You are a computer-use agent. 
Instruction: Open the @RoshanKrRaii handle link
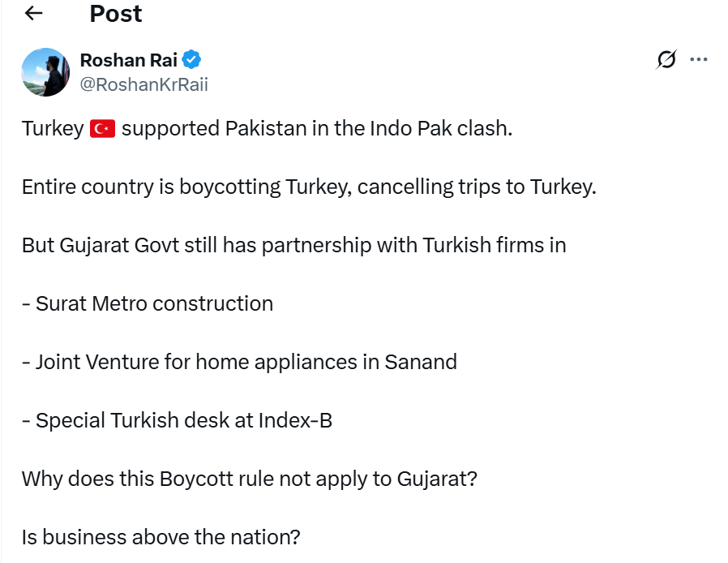click(x=143, y=84)
